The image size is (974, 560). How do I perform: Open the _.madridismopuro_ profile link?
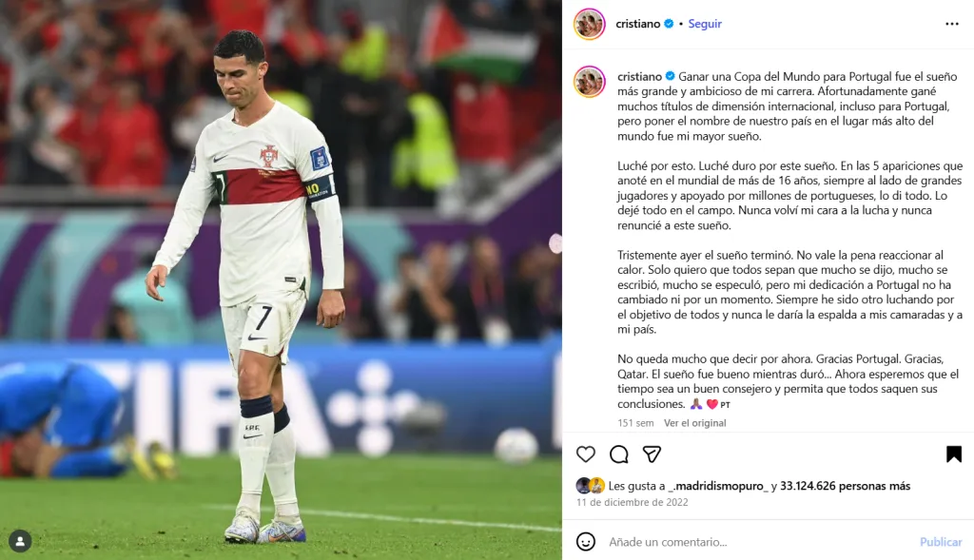point(718,486)
